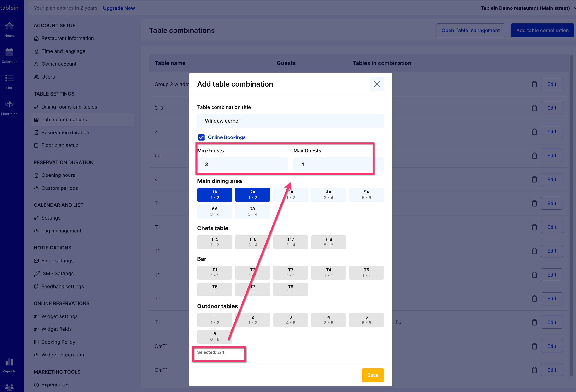Click trash icon in the 3-3 row
576x392 pixels.
pyautogui.click(x=534, y=108)
